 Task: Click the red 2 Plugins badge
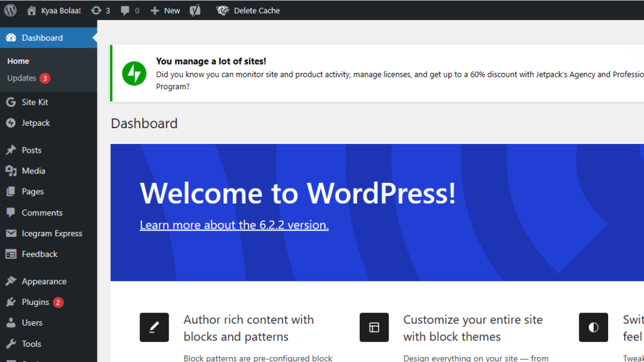pyautogui.click(x=58, y=302)
